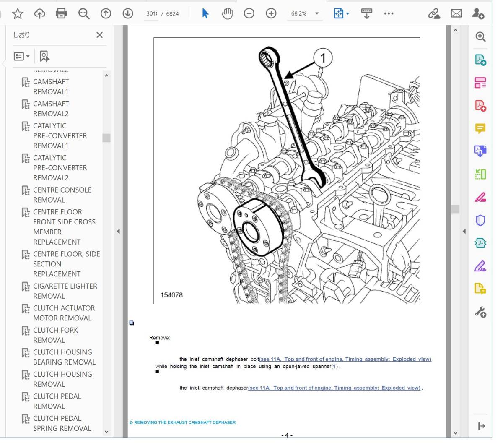
Task: Collapse the right tools rail
Action: 481,426
